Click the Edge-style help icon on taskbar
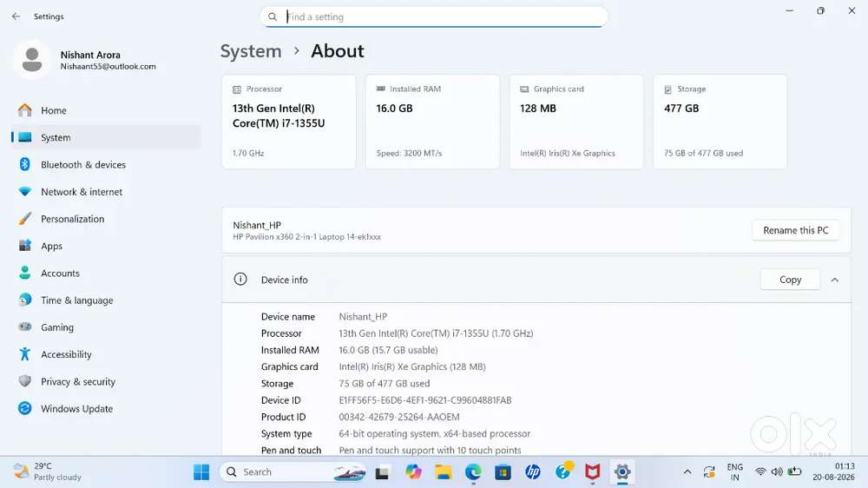 click(x=563, y=471)
